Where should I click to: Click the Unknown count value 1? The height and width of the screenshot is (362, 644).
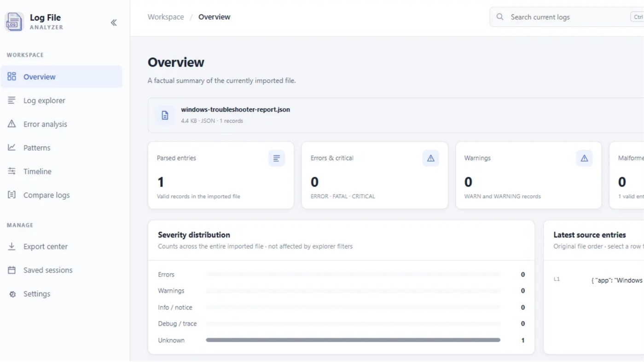point(522,340)
